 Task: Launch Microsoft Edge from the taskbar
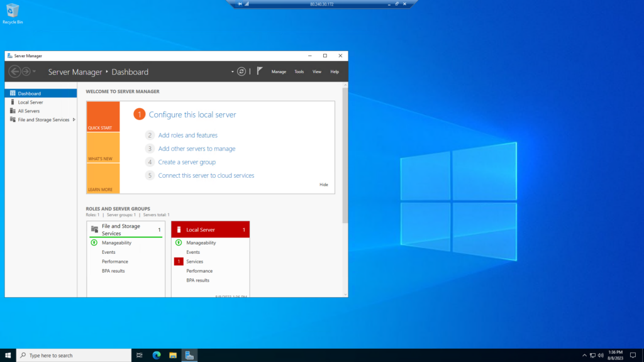point(157,355)
